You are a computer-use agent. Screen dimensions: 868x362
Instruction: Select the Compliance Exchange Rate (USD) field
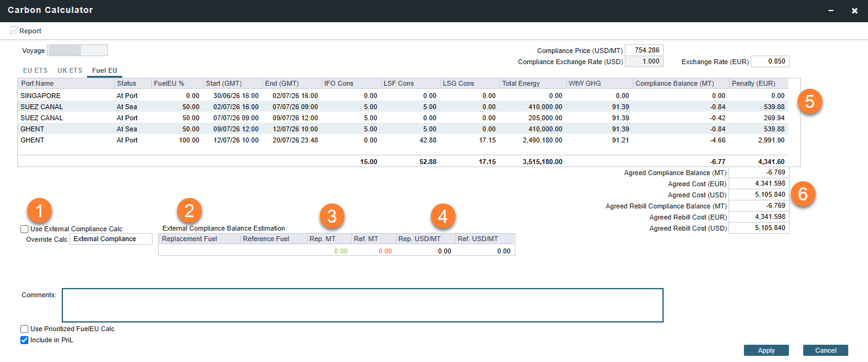(645, 62)
